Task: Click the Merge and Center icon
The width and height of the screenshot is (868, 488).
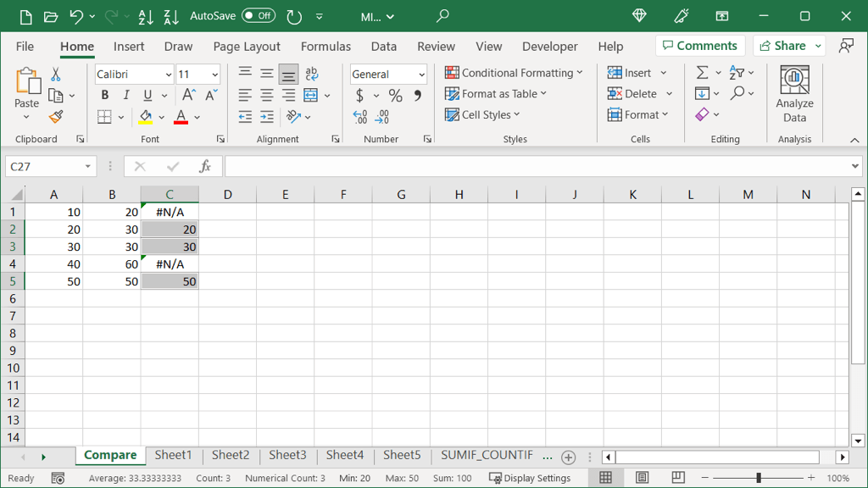Action: pyautogui.click(x=310, y=95)
